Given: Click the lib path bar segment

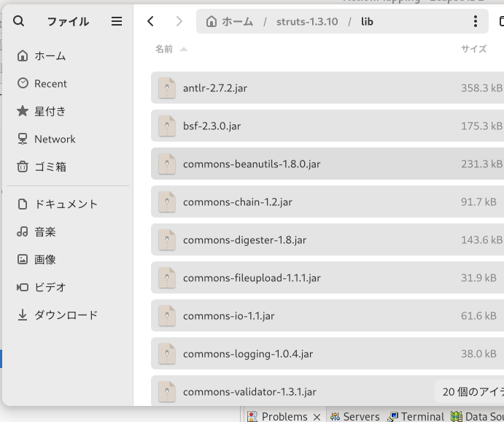Looking at the screenshot, I should pyautogui.click(x=367, y=22).
